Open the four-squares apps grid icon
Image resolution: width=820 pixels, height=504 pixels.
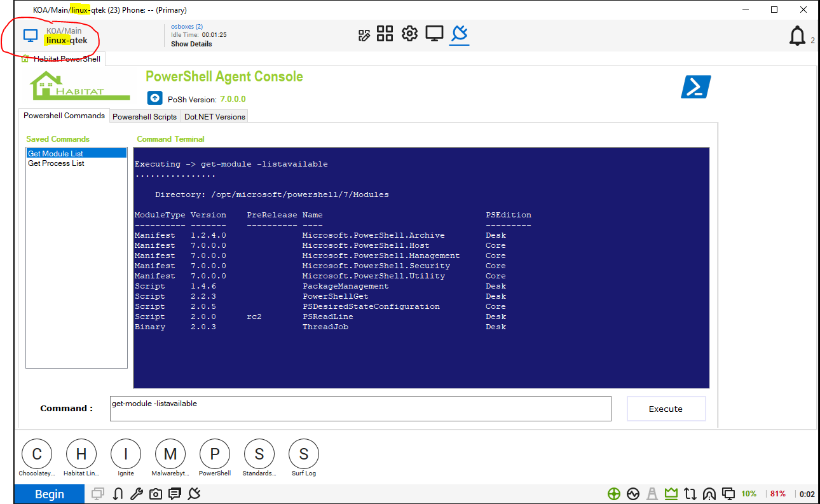(385, 34)
